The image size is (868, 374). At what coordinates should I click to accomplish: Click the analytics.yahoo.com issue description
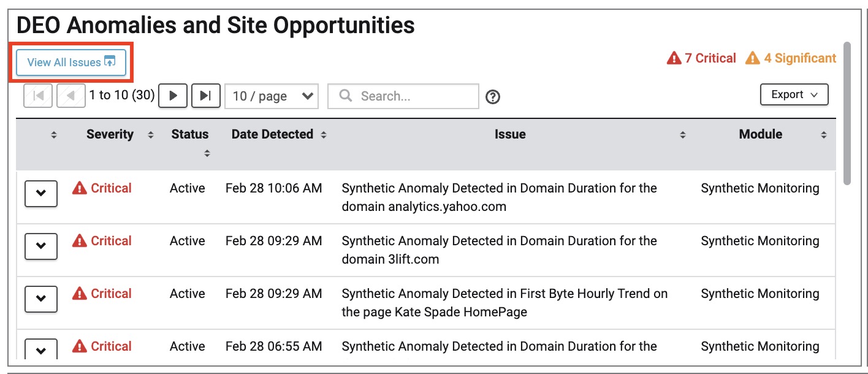pos(499,197)
